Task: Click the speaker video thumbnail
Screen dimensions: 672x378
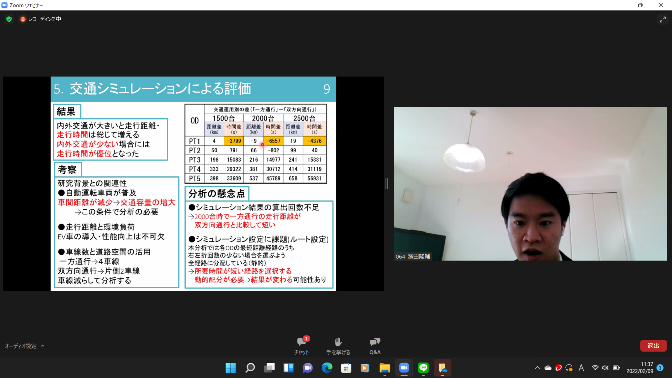Action: (530, 184)
